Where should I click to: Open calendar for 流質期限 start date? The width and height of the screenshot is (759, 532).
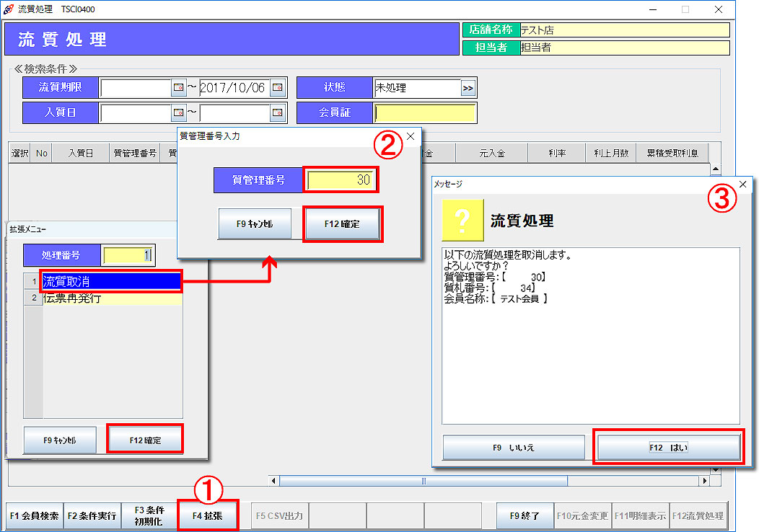point(178,87)
